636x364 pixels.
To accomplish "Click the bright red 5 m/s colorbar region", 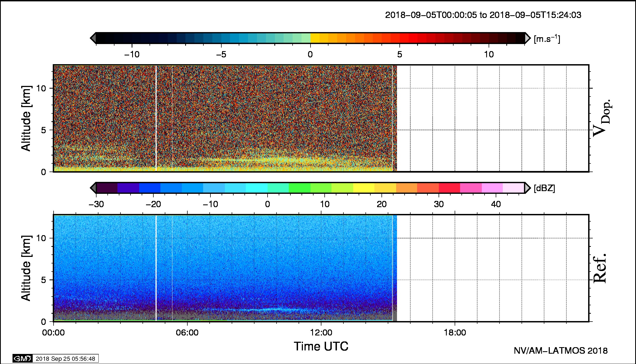I will click(404, 38).
